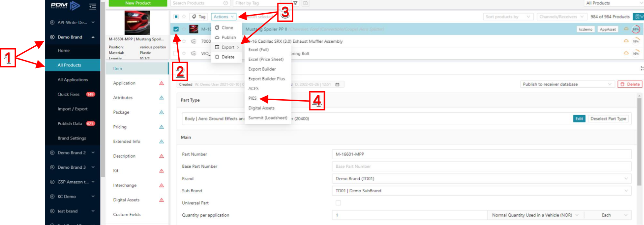
Task: Click the calendar icon next to the 2022-05-26 date
Action: click(337, 84)
